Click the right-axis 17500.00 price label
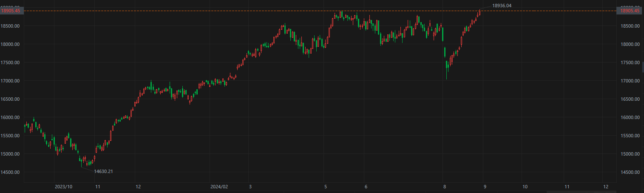644x193 pixels. pos(630,62)
